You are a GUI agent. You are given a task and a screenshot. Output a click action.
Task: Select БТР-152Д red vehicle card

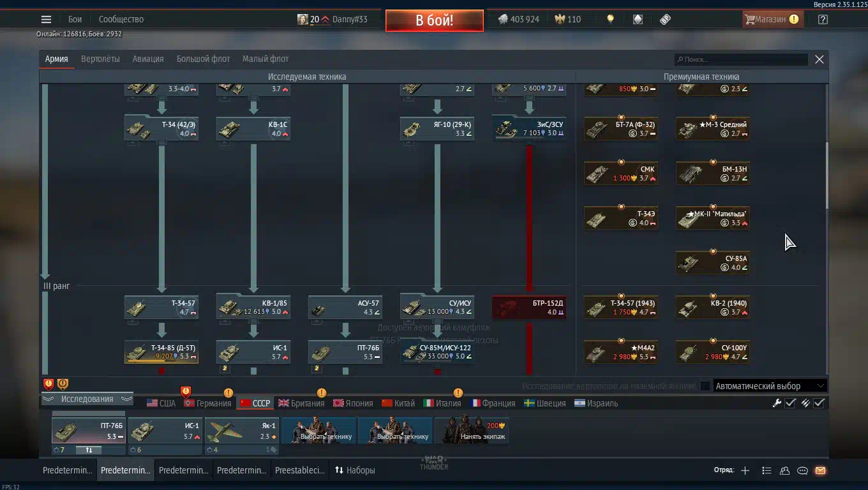click(x=529, y=308)
